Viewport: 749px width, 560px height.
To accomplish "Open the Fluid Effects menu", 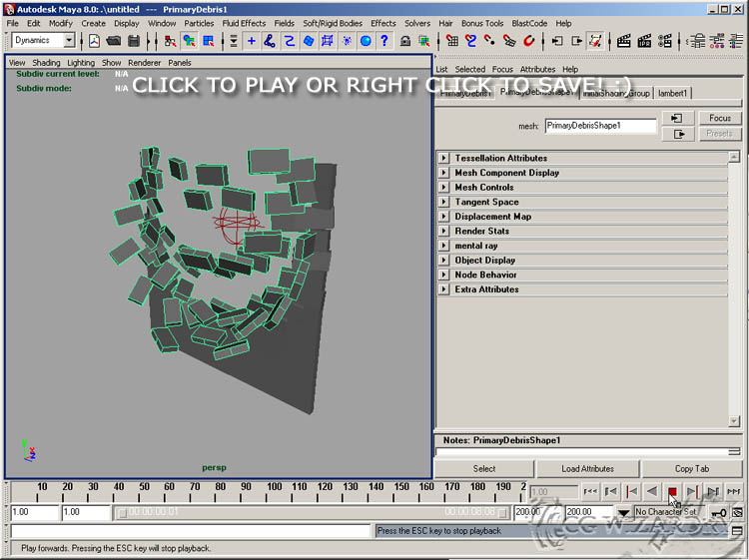I will coord(244,23).
